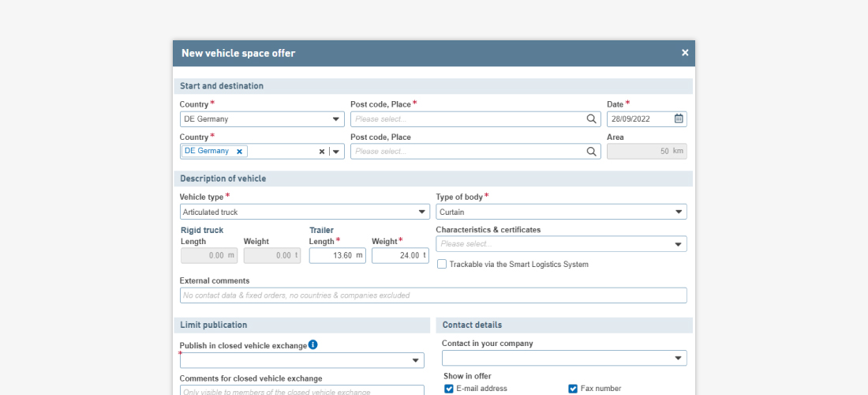Expand Characteristics & certificates dropdown
Viewport: 868px width, 395px height.
tap(679, 245)
